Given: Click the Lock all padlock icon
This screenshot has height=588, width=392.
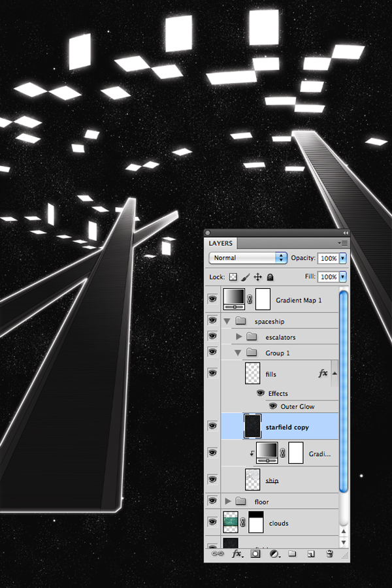Looking at the screenshot, I should coord(270,277).
